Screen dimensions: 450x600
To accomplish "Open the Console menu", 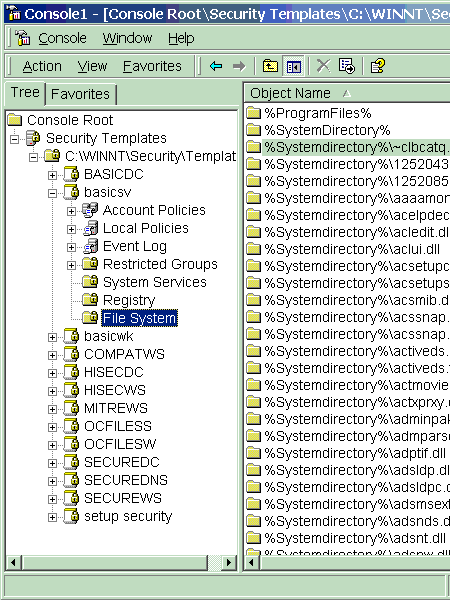I will pos(62,38).
